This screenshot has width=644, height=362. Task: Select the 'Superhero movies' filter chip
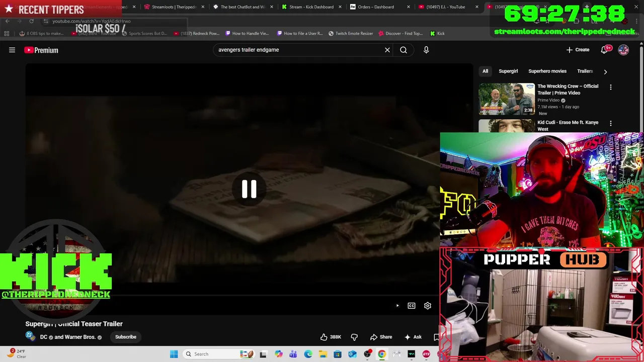click(x=547, y=71)
